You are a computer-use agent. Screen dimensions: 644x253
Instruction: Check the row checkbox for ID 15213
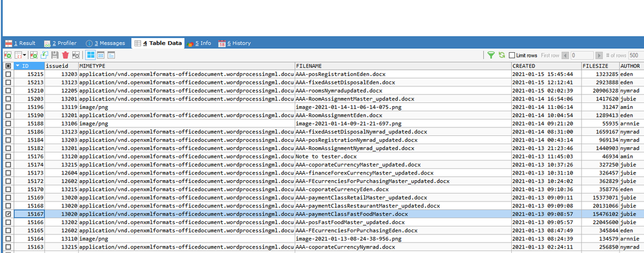tap(8, 82)
